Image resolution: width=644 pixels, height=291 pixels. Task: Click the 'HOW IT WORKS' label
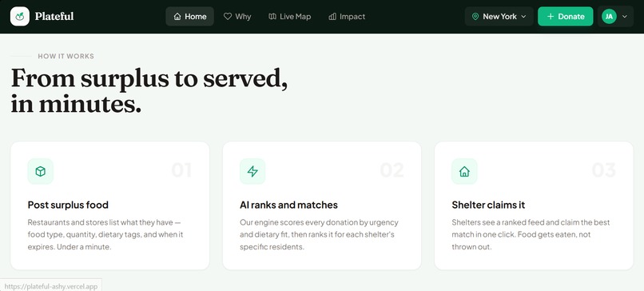(66, 56)
